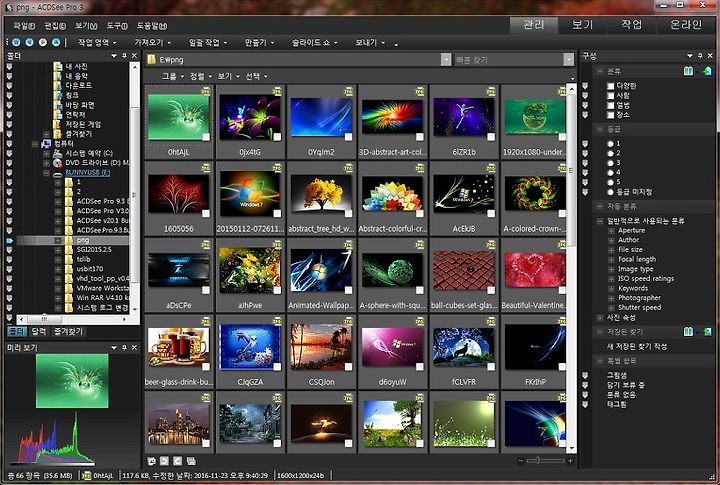
Task: Select rating 5 radio button
Action: click(x=610, y=182)
